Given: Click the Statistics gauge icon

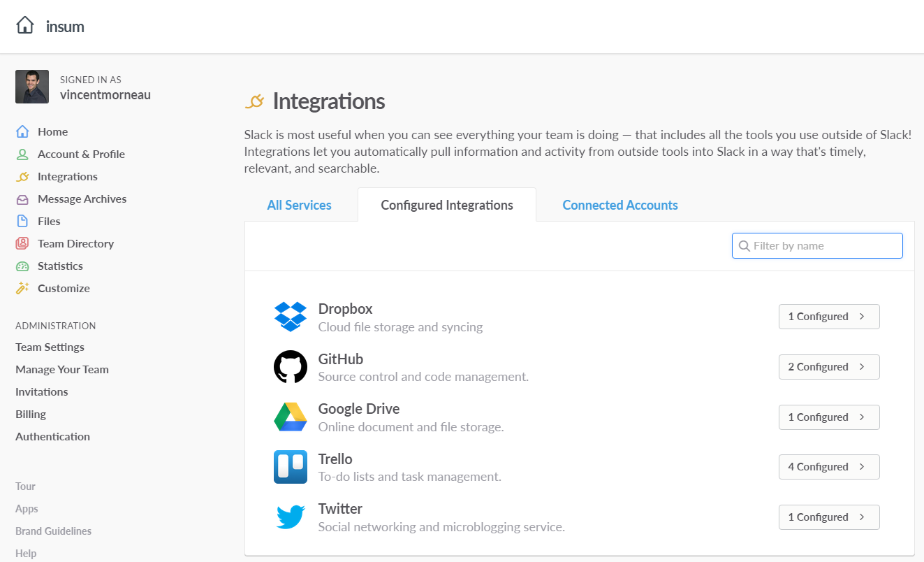Looking at the screenshot, I should [23, 266].
